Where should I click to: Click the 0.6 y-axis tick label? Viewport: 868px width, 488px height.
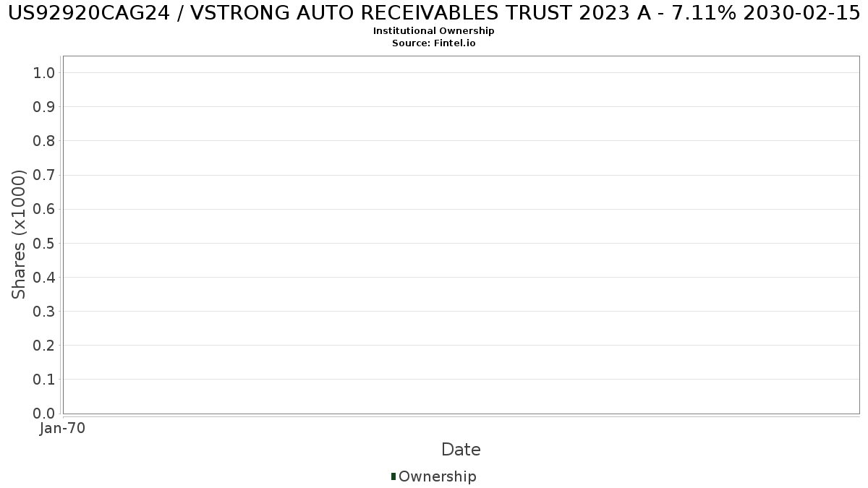coord(44,209)
